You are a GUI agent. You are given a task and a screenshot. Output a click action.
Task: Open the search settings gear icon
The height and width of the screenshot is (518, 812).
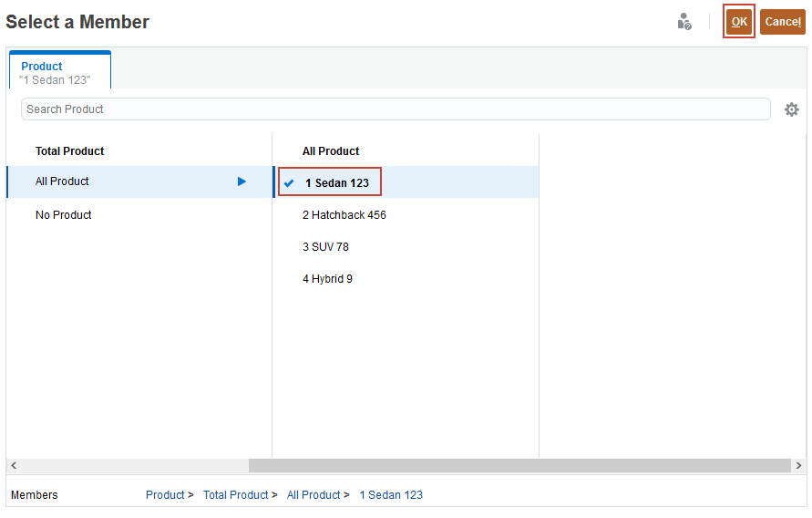(791, 109)
